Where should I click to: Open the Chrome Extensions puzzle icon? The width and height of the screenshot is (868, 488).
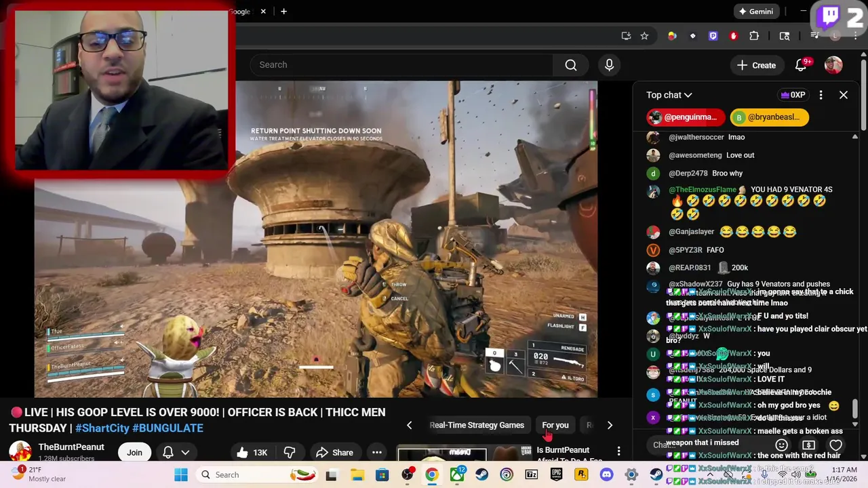pos(754,36)
